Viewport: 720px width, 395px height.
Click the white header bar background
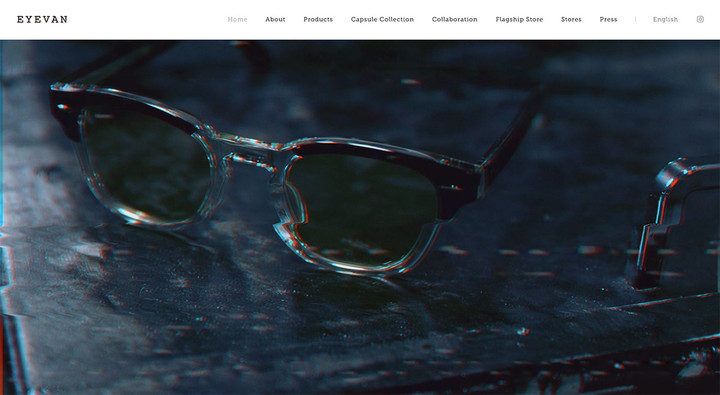pos(138,19)
